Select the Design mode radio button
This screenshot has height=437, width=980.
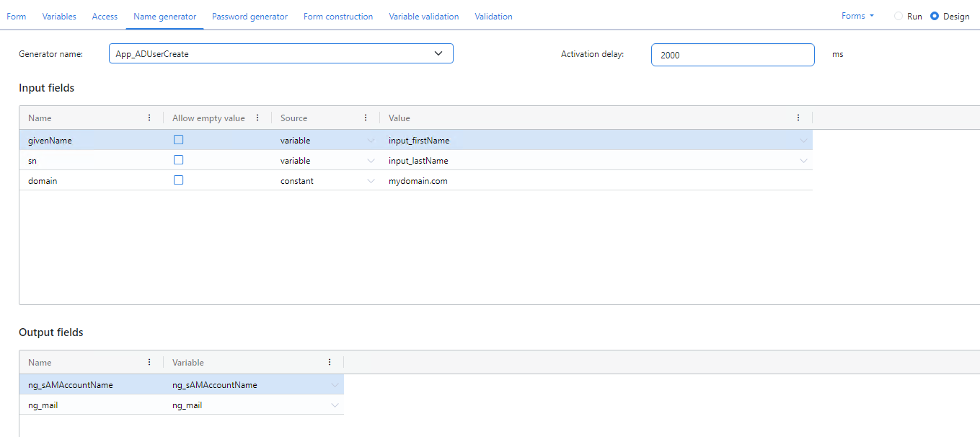(x=935, y=16)
